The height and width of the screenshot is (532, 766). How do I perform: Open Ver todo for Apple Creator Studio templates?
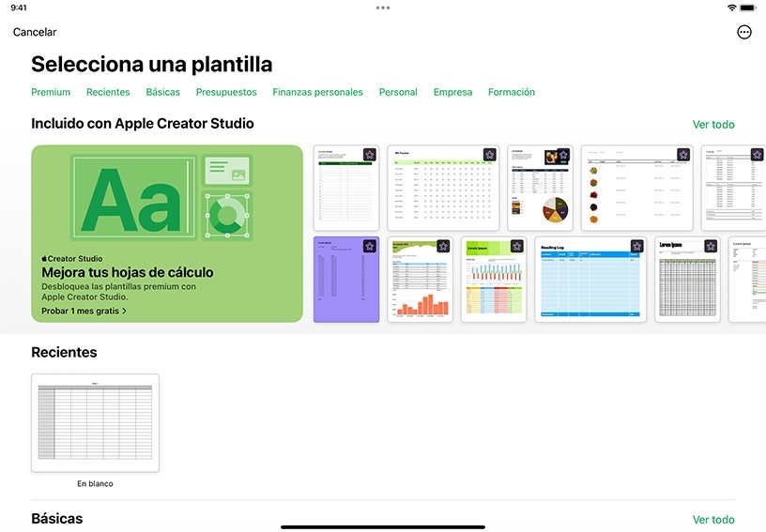pos(713,125)
